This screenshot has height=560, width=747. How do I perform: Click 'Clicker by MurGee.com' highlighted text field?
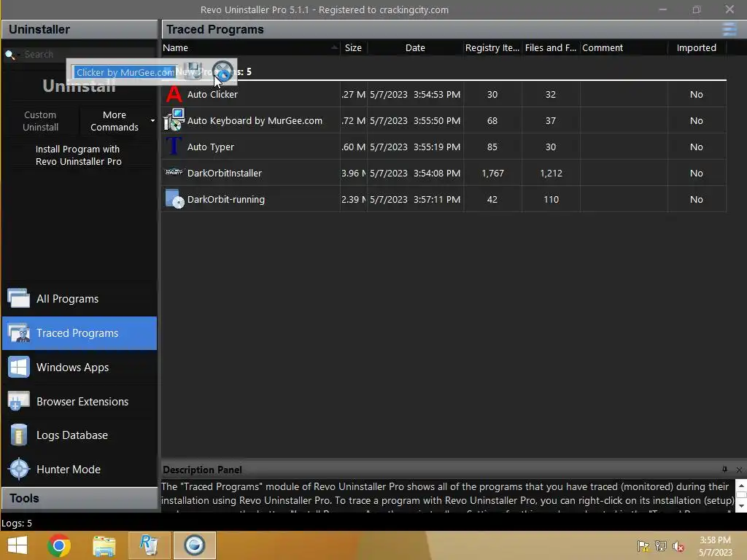(125, 72)
